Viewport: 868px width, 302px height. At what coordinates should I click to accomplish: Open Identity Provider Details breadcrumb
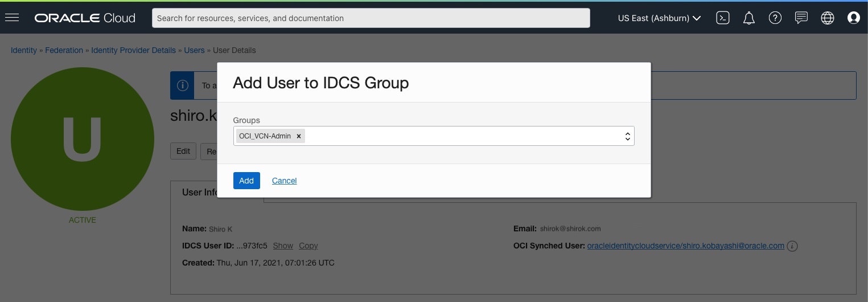[x=134, y=50]
